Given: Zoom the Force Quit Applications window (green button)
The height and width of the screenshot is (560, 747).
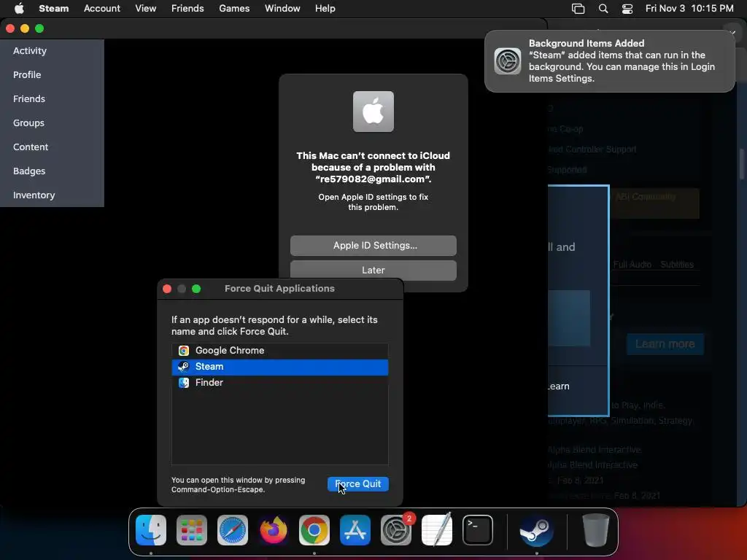Looking at the screenshot, I should click(x=196, y=289).
